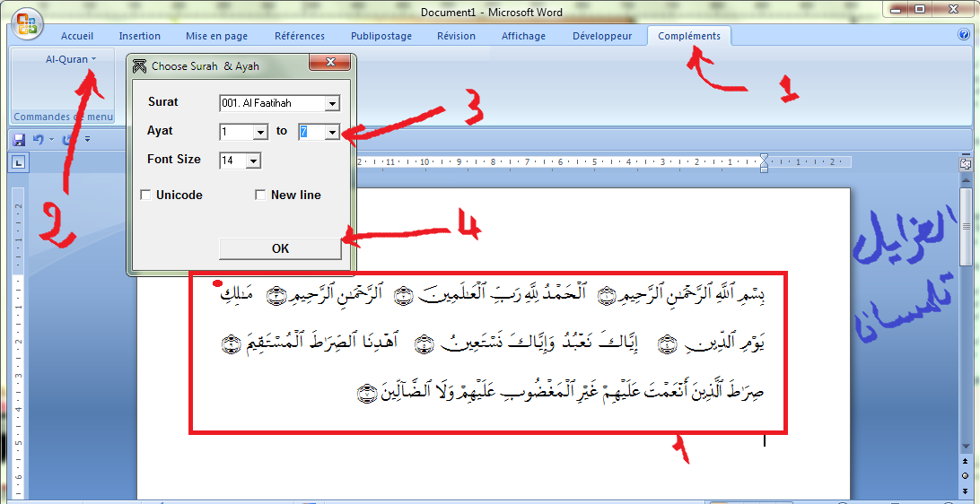Click the indent marker on horizontal ruler
Viewport: 980px width, 504px height.
764,161
